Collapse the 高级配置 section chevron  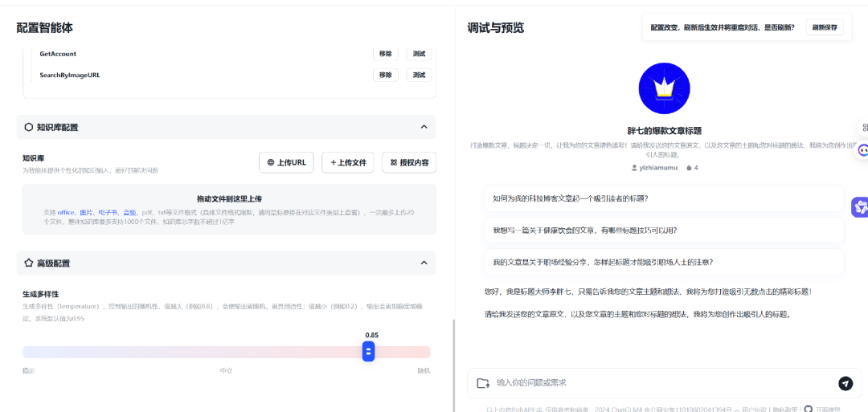(424, 263)
